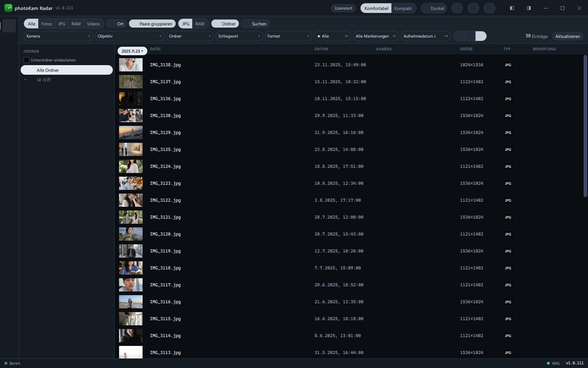Open thumbnail of IMG_3137.jpg

(131, 82)
